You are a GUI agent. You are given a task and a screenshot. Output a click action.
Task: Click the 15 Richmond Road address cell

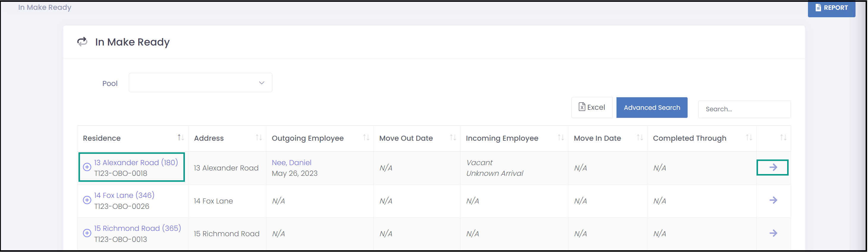227,234
